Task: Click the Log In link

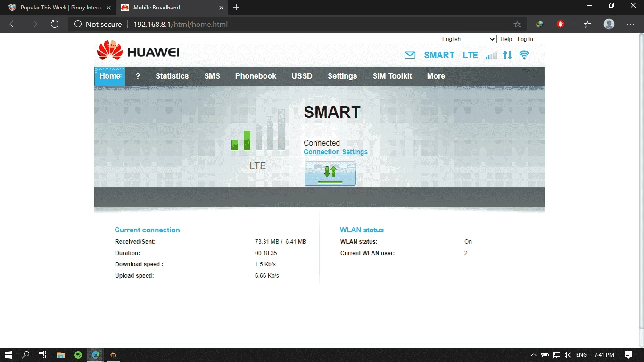Action: point(525,39)
